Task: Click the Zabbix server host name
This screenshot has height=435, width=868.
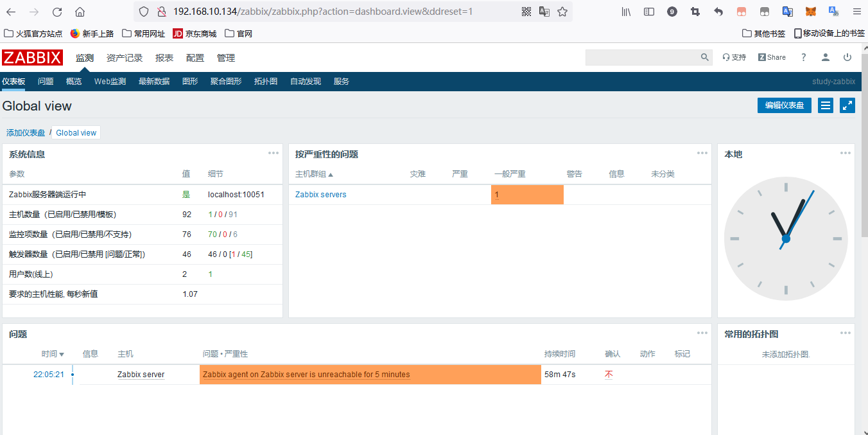Action: point(141,375)
